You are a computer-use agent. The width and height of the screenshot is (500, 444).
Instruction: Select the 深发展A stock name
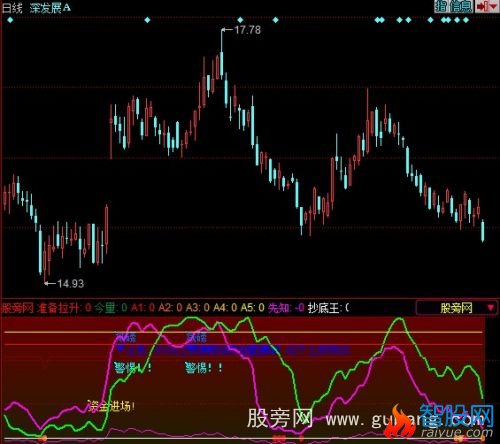pos(50,8)
